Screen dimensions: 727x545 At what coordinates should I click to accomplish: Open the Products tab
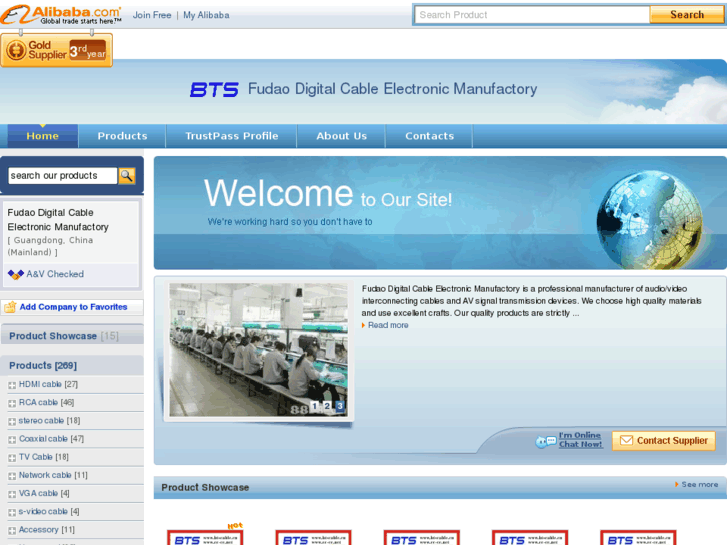click(x=122, y=136)
